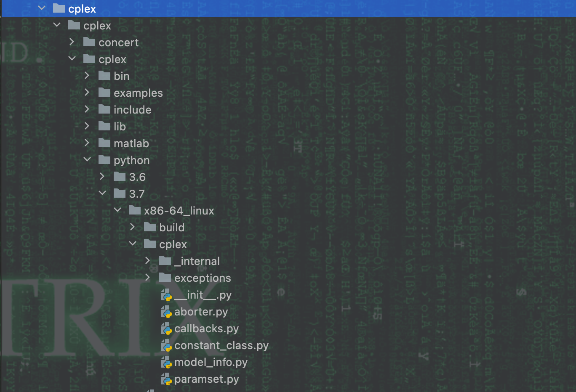Expand the concert folder
Screen dimensions: 576x392
point(72,42)
